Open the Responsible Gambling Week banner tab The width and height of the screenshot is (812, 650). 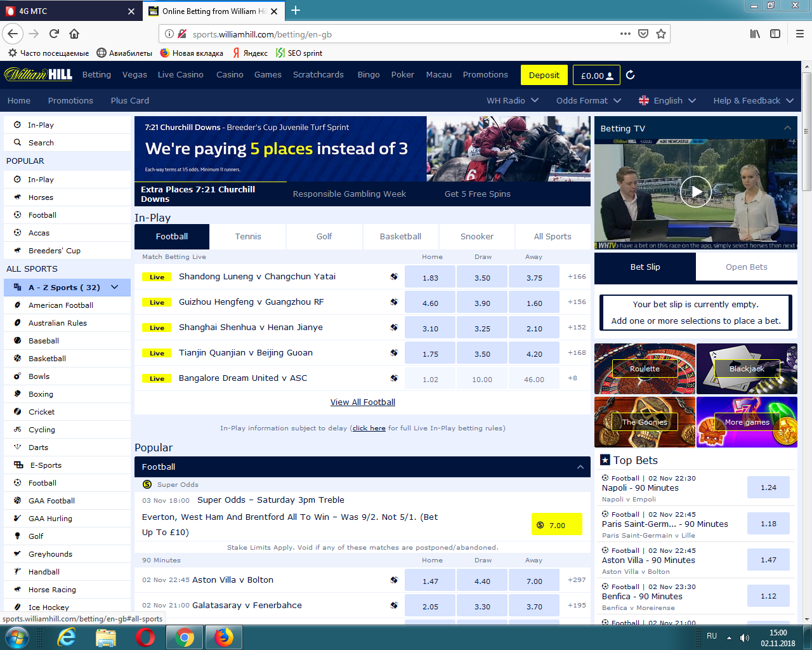(350, 194)
